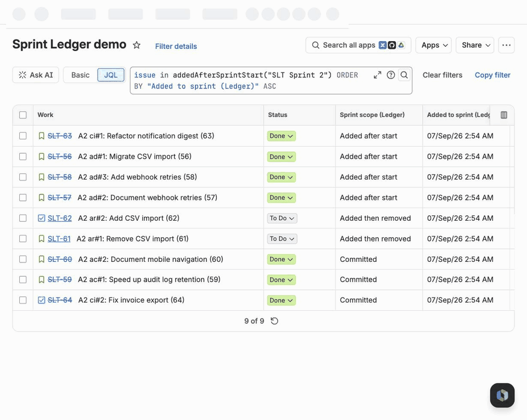Click story icon for SLT-56

(41, 156)
